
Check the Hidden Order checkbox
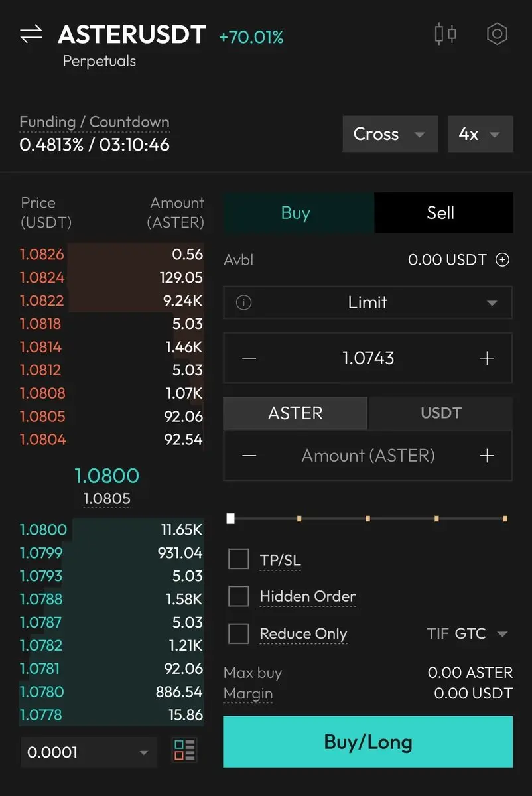click(238, 596)
